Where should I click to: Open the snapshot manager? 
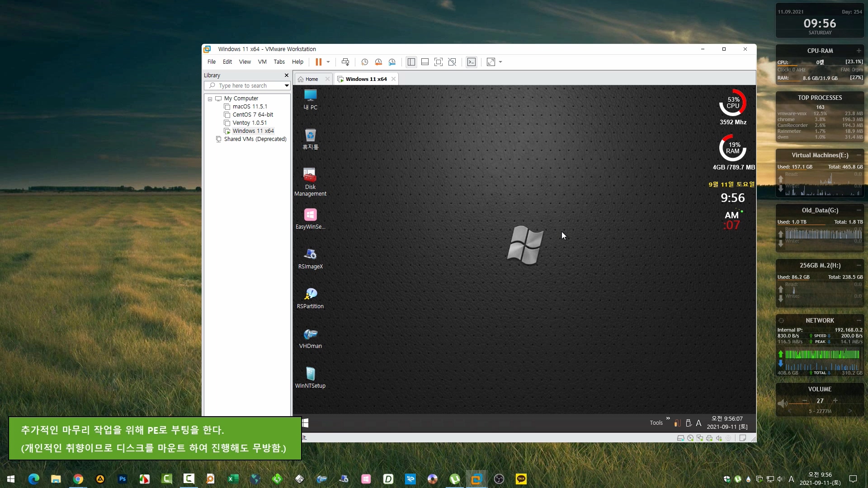point(392,62)
